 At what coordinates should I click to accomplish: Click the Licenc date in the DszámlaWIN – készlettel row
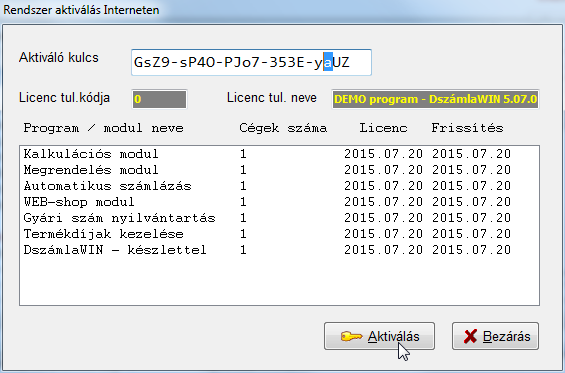coord(383,250)
